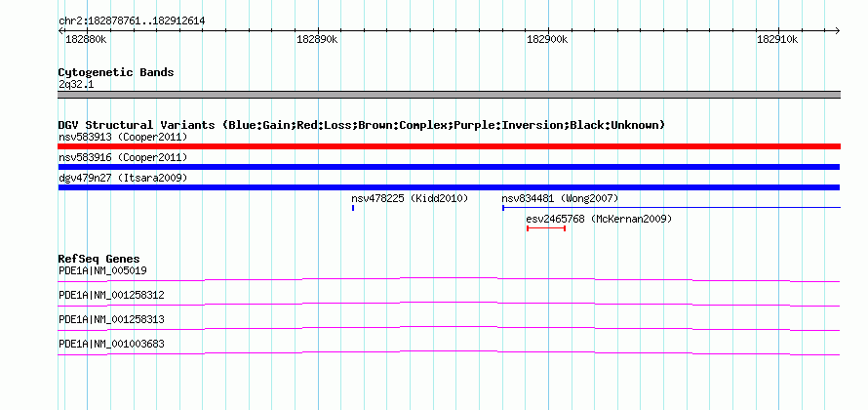Image resolution: width=868 pixels, height=410 pixels.
Task: Open the PDE1A|NM_001003683 transcript label
Action: [x=111, y=344]
